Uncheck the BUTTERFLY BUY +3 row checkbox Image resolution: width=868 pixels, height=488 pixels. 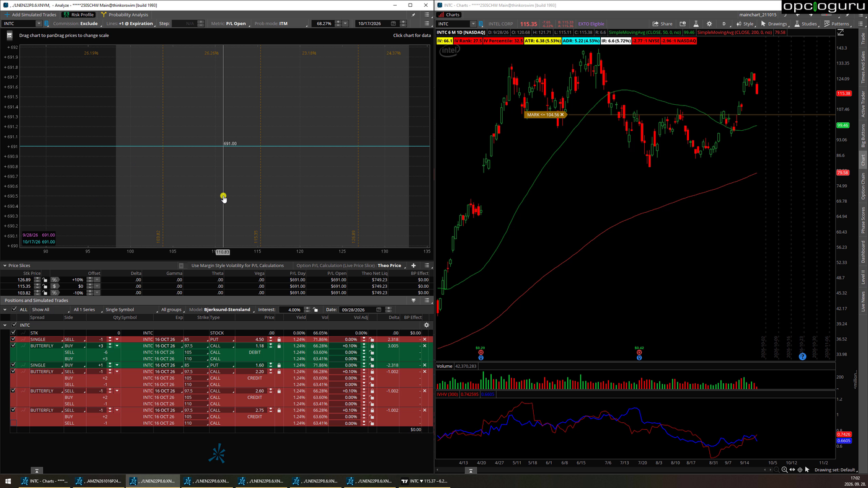tap(13, 346)
